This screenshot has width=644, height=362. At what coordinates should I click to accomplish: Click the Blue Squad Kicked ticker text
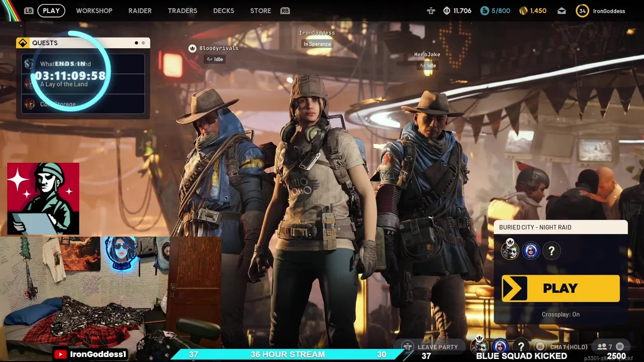coord(521,356)
